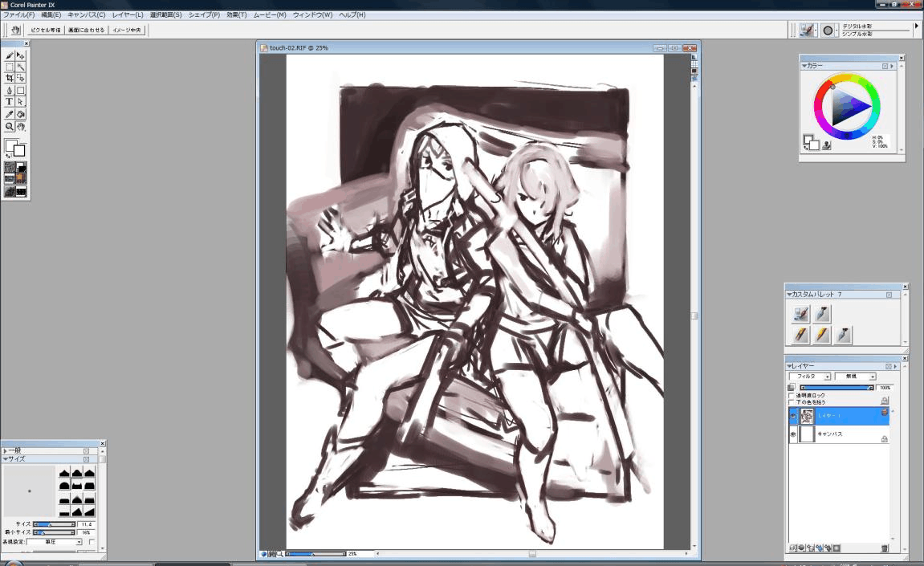Enable the 下の色を拾う checkbox
The height and width of the screenshot is (566, 924).
[x=792, y=401]
